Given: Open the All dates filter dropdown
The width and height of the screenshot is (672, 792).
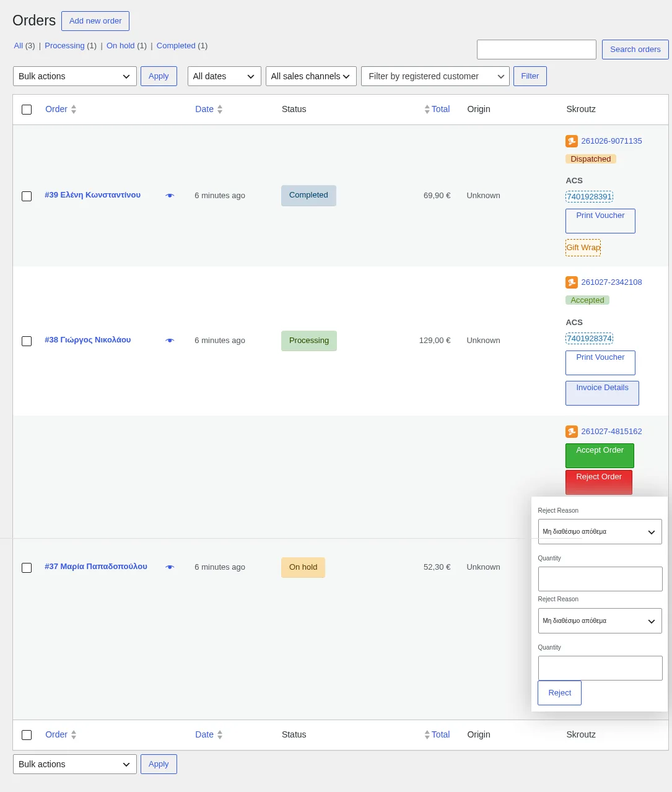Looking at the screenshot, I should pos(224,76).
